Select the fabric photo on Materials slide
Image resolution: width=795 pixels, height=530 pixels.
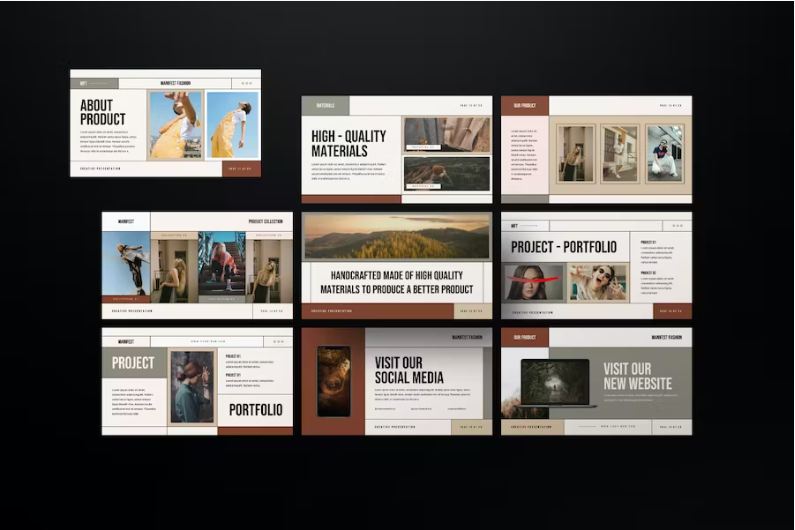(447, 134)
